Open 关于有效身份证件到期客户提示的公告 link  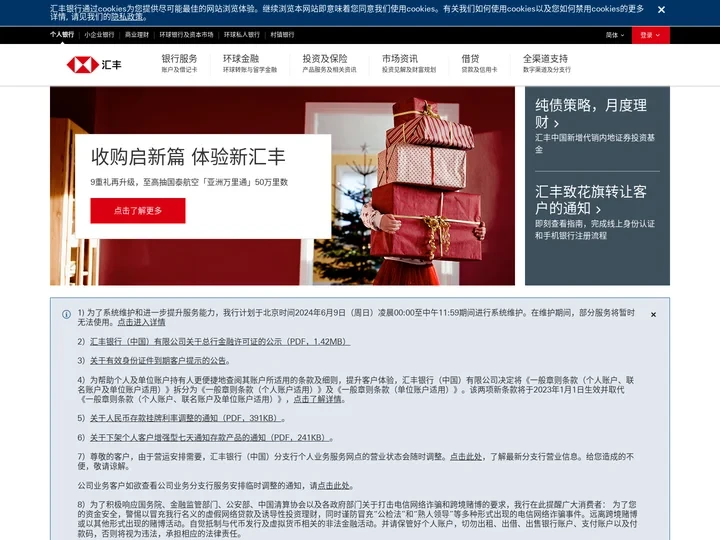tap(158, 361)
